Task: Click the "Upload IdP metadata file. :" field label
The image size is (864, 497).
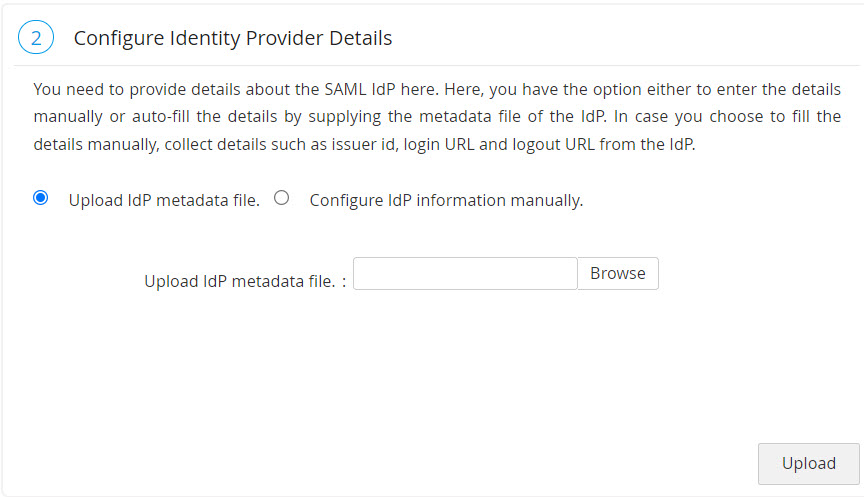Action: tap(245, 282)
